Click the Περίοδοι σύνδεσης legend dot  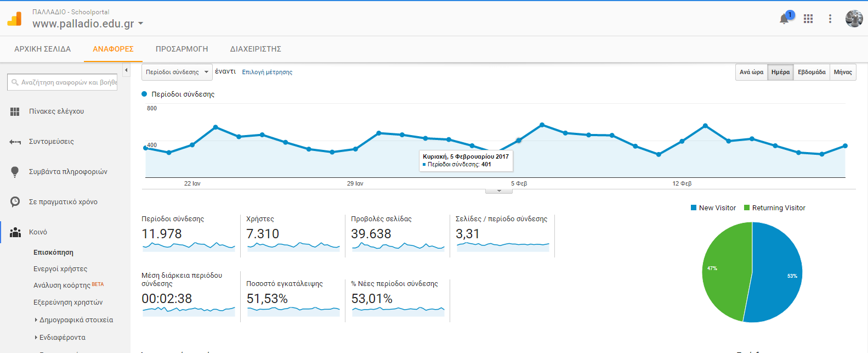[x=145, y=94]
